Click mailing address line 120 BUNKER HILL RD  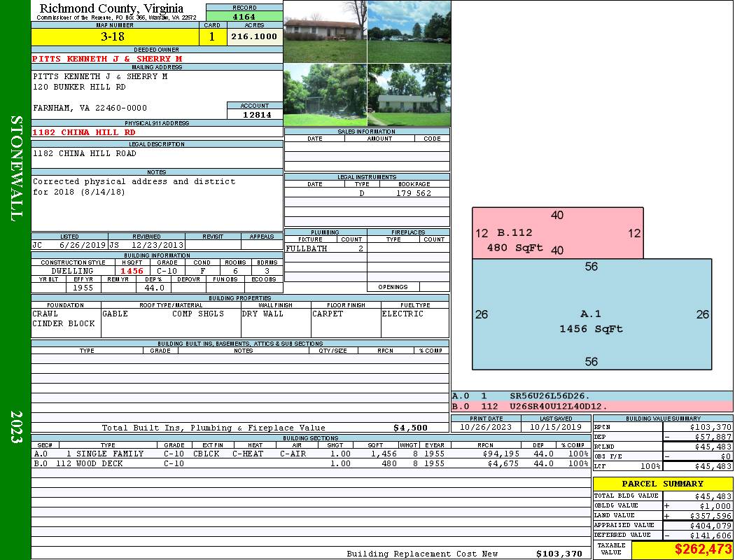click(79, 87)
